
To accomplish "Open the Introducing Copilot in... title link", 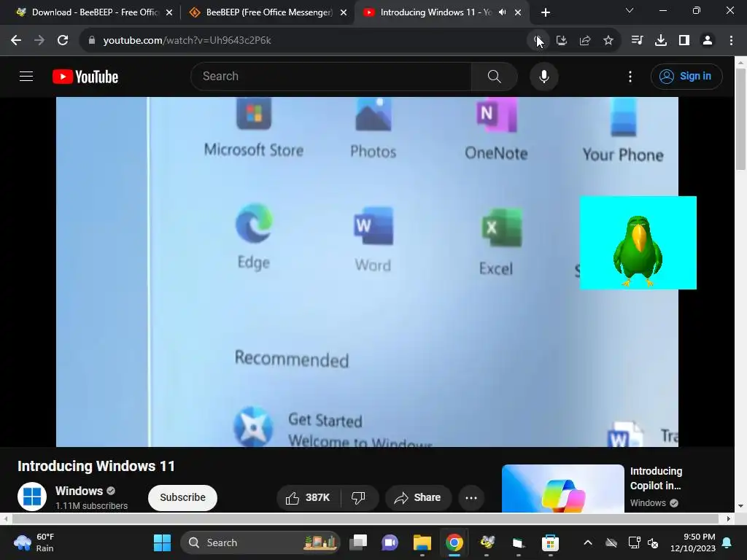I will 656,478.
